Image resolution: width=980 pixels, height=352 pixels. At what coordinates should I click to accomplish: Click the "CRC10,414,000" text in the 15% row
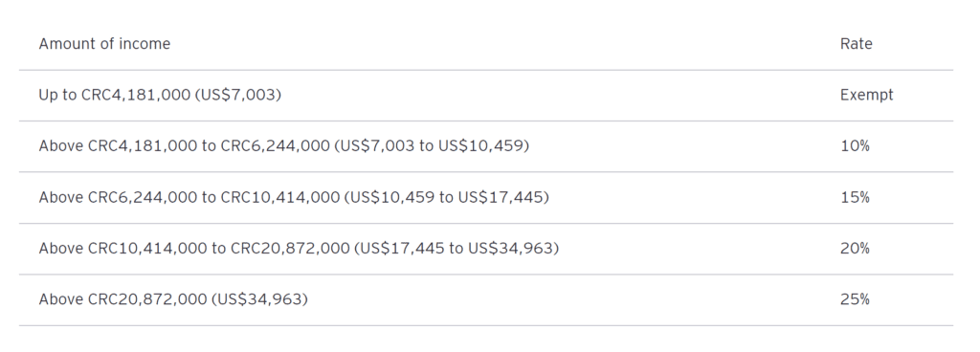pyautogui.click(x=280, y=197)
